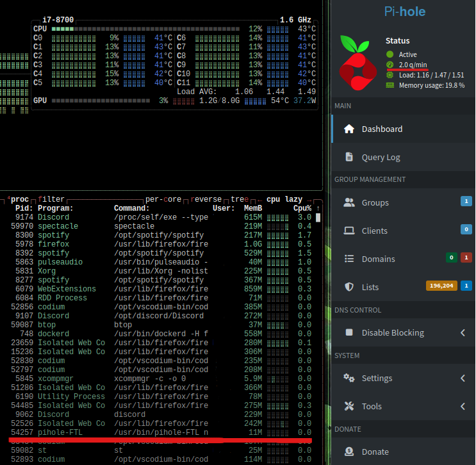Click the process list scroll-up arrow

[318, 209]
